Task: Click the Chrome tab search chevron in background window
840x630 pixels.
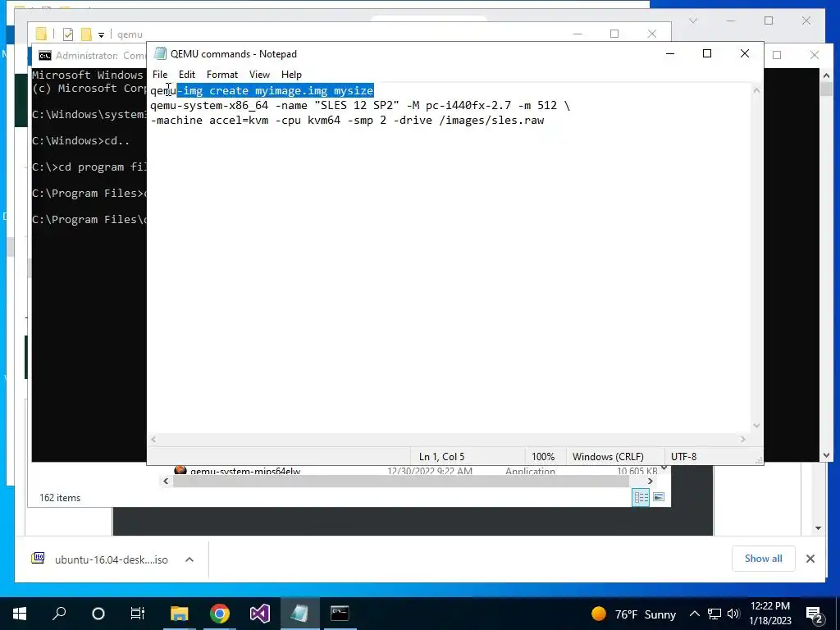Action: [693, 21]
